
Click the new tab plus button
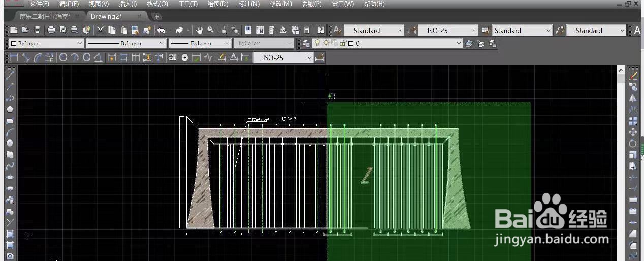point(157,16)
